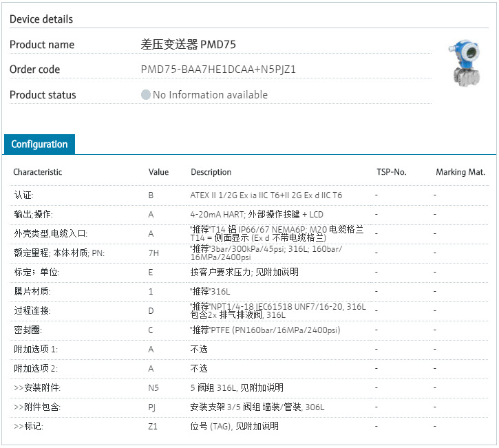Screen dimensions: 499x448
Task: Click the value D in 过程连接 row
Action: (151, 311)
